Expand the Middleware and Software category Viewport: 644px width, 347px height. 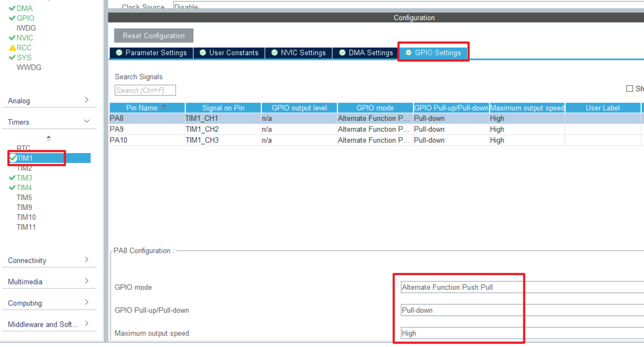(49, 324)
